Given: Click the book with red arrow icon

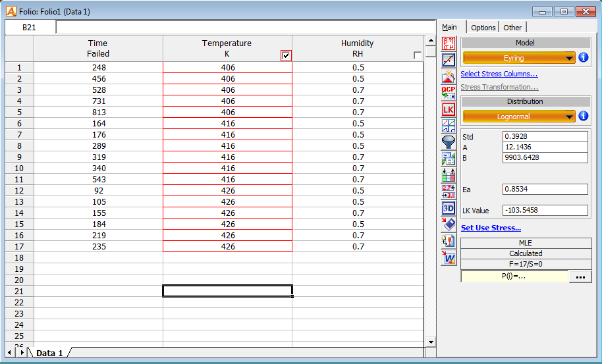Looking at the screenshot, I should click(x=449, y=224).
